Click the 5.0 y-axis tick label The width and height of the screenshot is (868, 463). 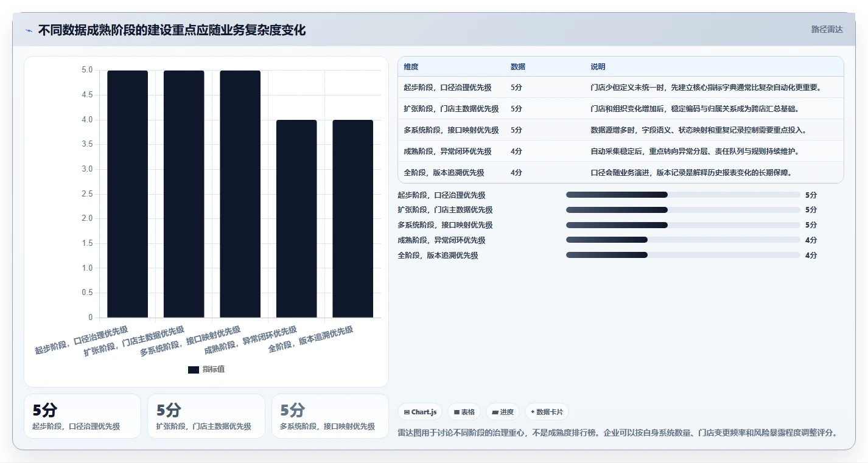click(87, 71)
